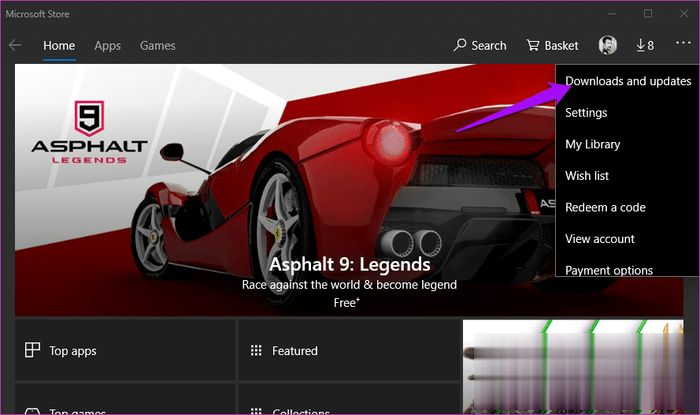Go back with the arrow icon
The height and width of the screenshot is (415, 700).
[15, 45]
